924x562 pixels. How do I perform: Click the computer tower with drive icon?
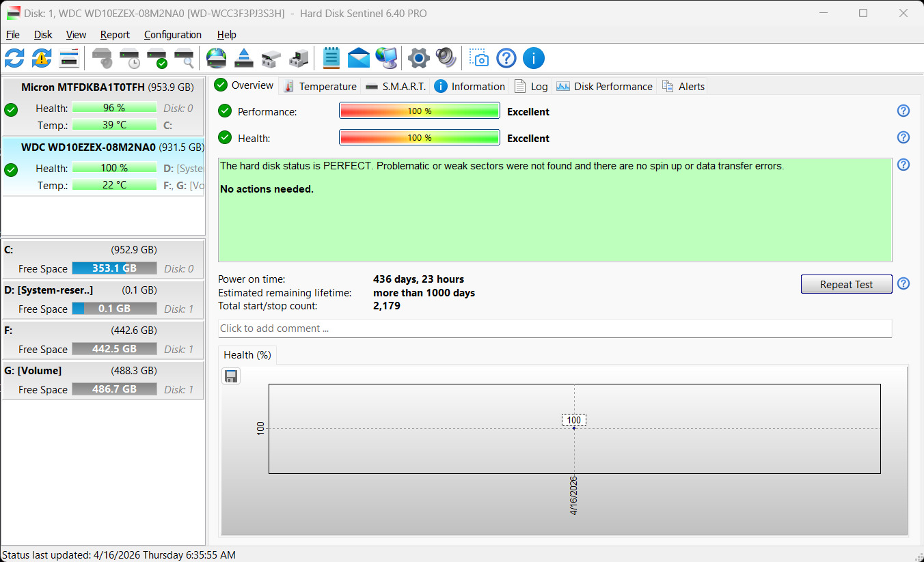[299, 59]
